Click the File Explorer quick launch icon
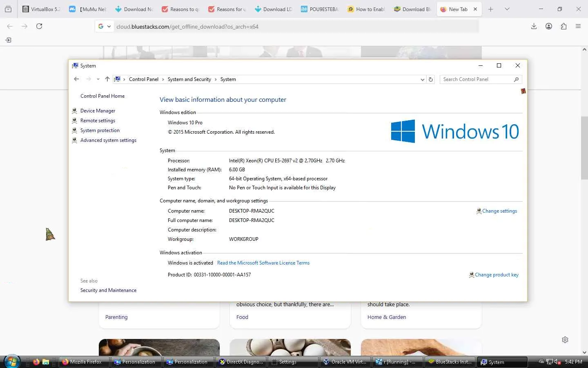 click(46, 362)
